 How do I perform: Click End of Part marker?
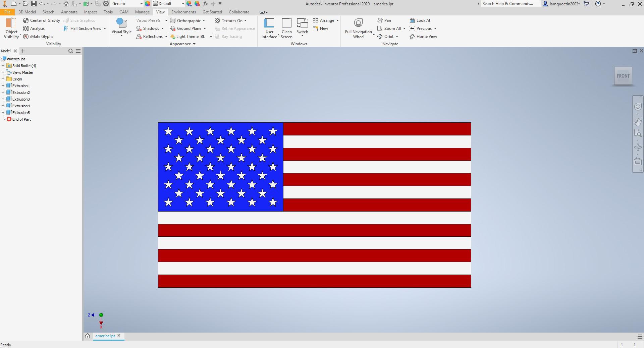pyautogui.click(x=21, y=119)
